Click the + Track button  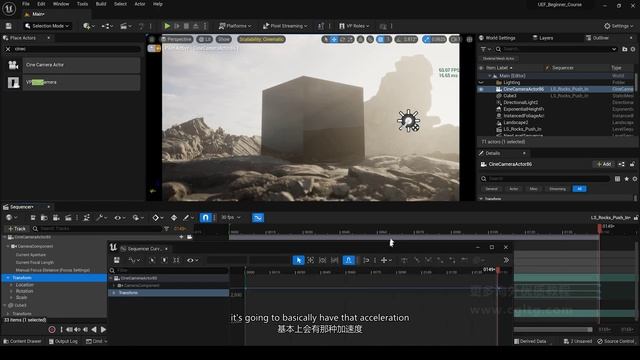(x=17, y=229)
